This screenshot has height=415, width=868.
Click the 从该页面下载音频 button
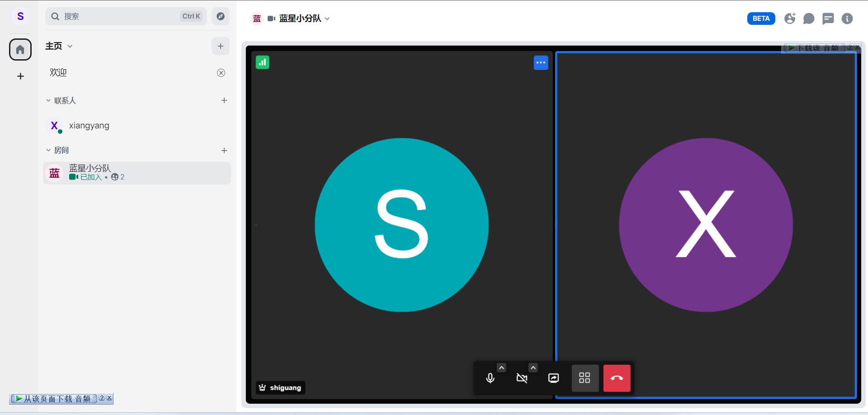click(x=54, y=399)
